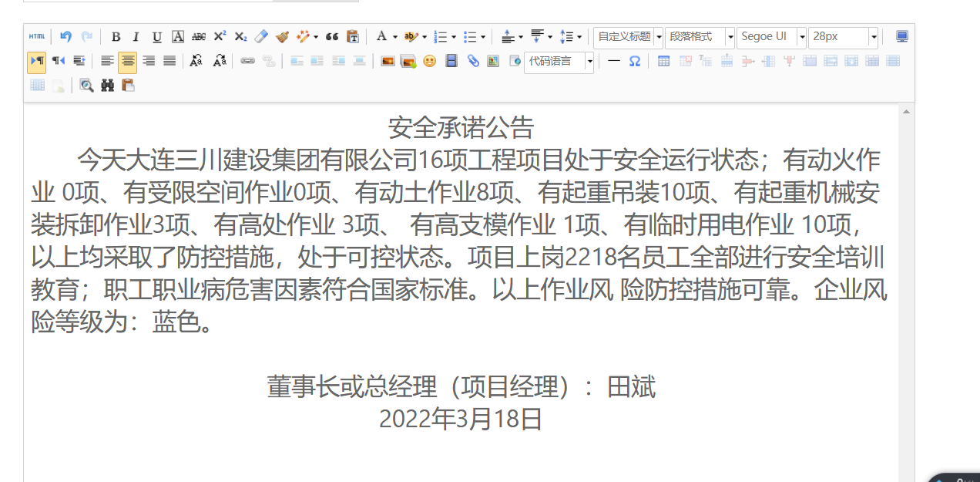Apply bold formatting
Image resolution: width=980 pixels, height=482 pixels.
click(116, 36)
